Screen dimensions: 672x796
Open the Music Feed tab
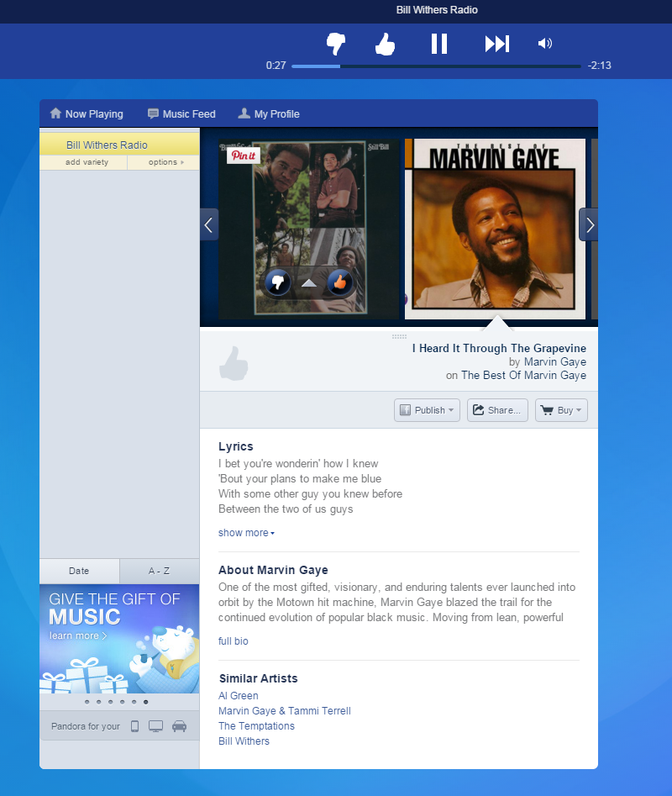(181, 113)
